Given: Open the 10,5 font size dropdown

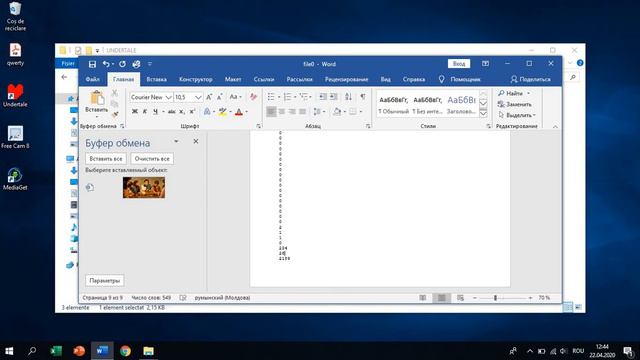Looking at the screenshot, I should point(198,97).
